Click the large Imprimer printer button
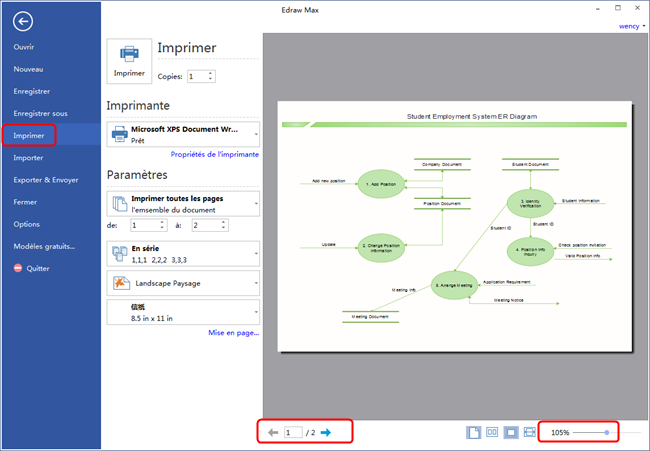The image size is (650, 451). tap(129, 61)
